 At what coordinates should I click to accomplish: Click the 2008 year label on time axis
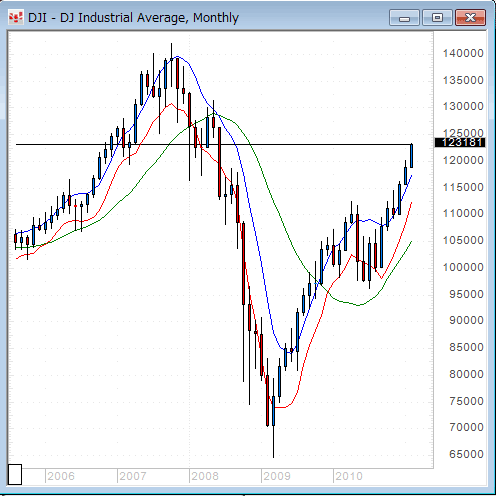tap(205, 476)
